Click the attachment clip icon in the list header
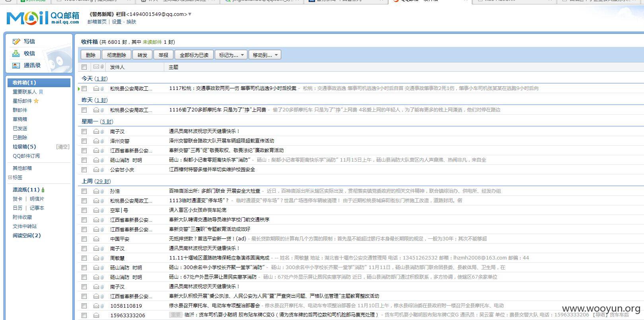 pyautogui.click(x=102, y=67)
